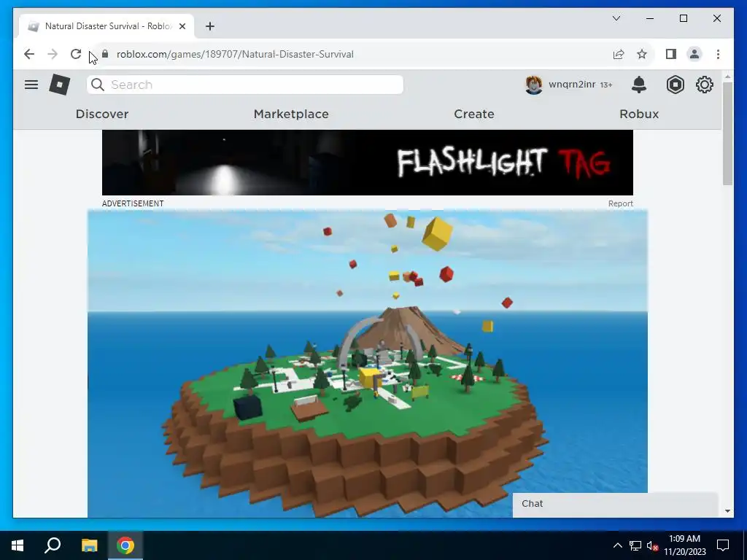
Task: Click the scrollbar down arrow
Action: pyautogui.click(x=727, y=511)
